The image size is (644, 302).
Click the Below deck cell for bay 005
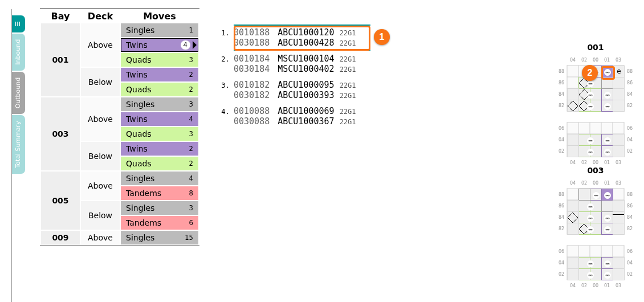click(100, 215)
